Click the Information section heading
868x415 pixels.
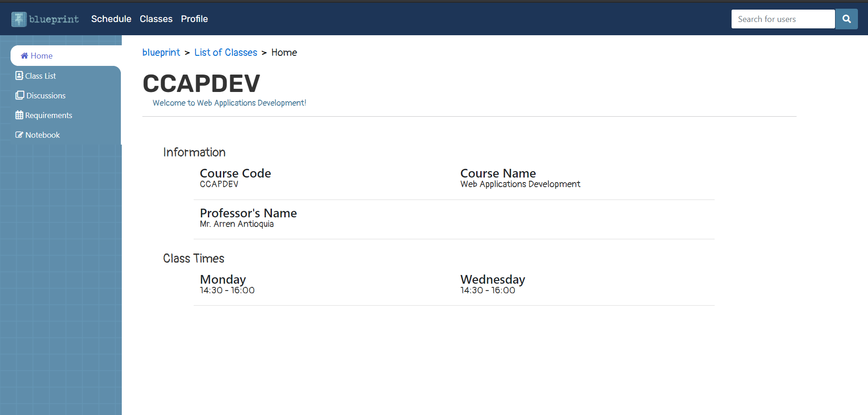195,152
